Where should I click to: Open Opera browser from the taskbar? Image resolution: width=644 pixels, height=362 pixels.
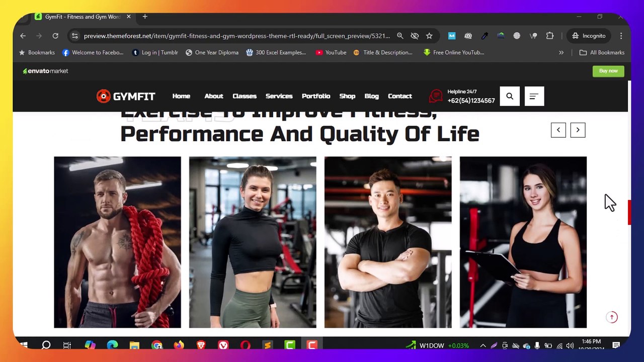246,345
